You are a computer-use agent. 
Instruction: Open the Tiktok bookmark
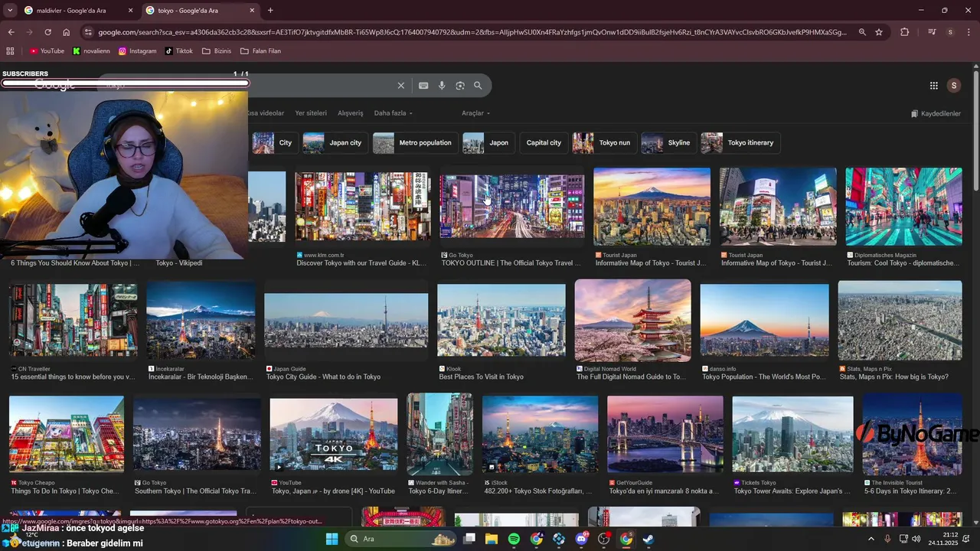click(x=179, y=51)
